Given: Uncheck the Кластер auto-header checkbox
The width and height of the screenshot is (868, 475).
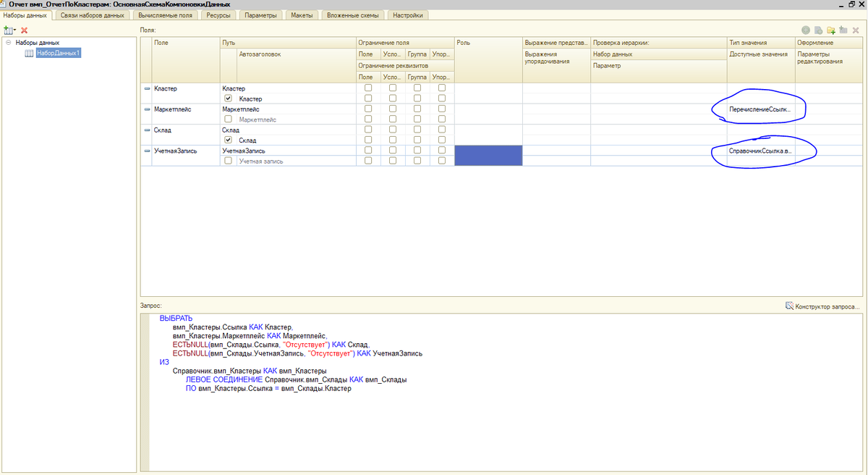Looking at the screenshot, I should [x=228, y=98].
